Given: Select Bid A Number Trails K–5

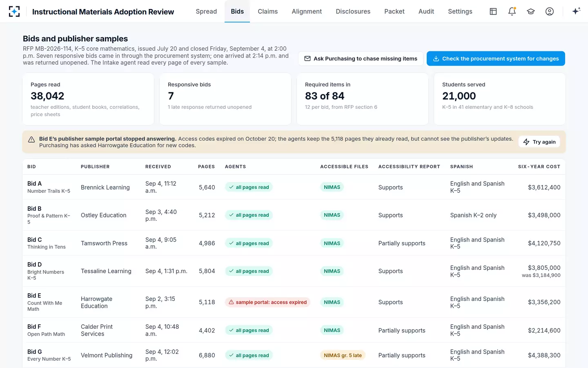Looking at the screenshot, I should pos(294,187).
